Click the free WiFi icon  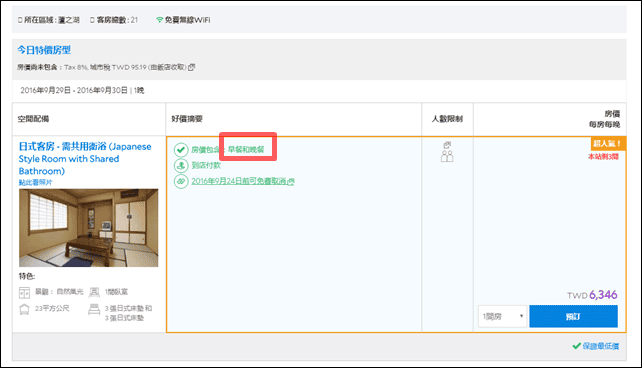(x=159, y=20)
